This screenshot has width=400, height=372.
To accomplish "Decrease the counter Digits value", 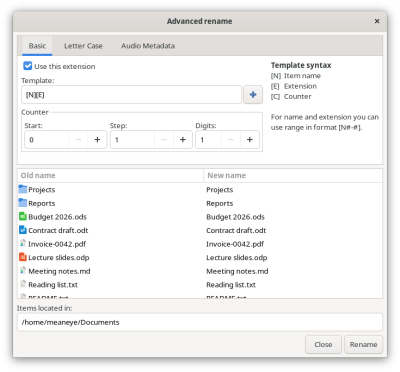I will tap(231, 140).
